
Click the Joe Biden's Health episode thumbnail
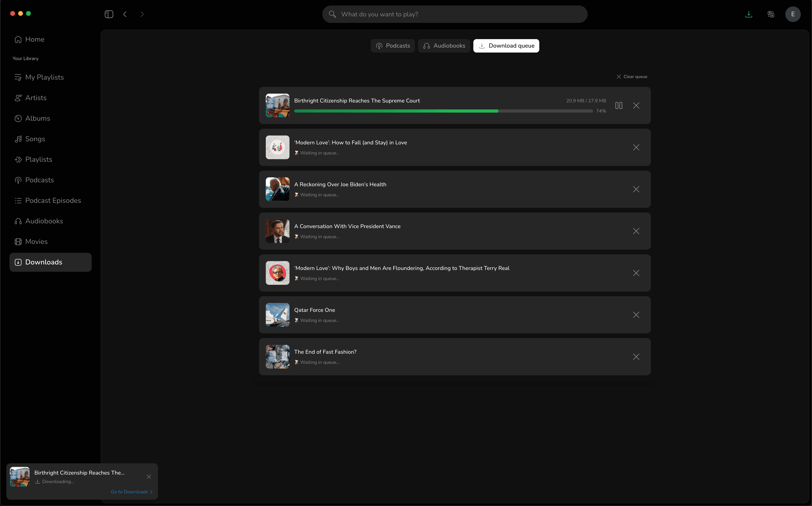click(277, 189)
